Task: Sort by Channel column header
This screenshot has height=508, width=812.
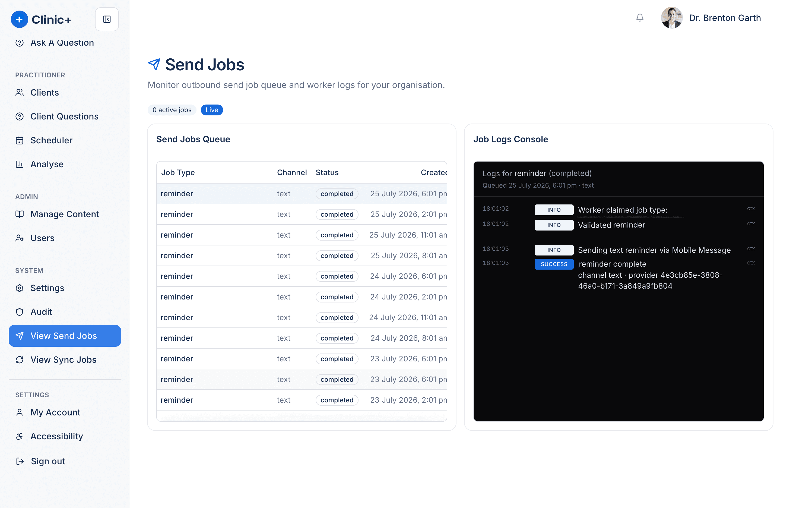Action: 292,172
